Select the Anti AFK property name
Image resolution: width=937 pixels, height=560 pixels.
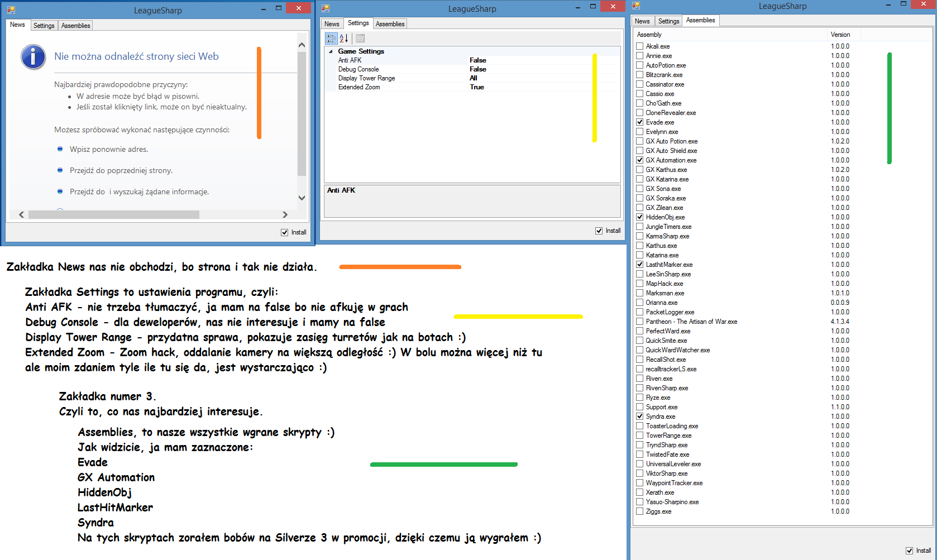(x=350, y=60)
